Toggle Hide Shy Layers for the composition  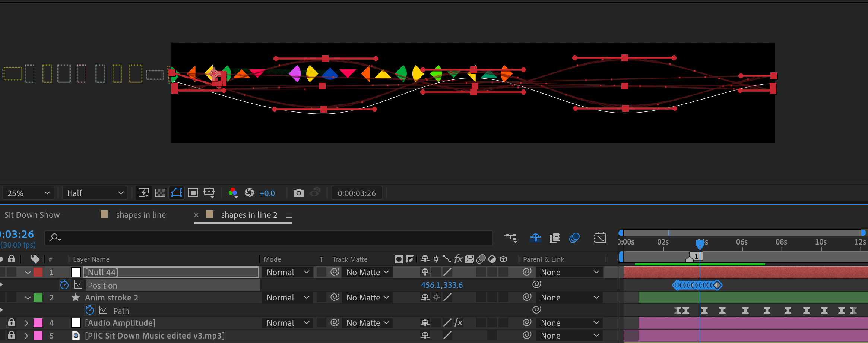536,237
